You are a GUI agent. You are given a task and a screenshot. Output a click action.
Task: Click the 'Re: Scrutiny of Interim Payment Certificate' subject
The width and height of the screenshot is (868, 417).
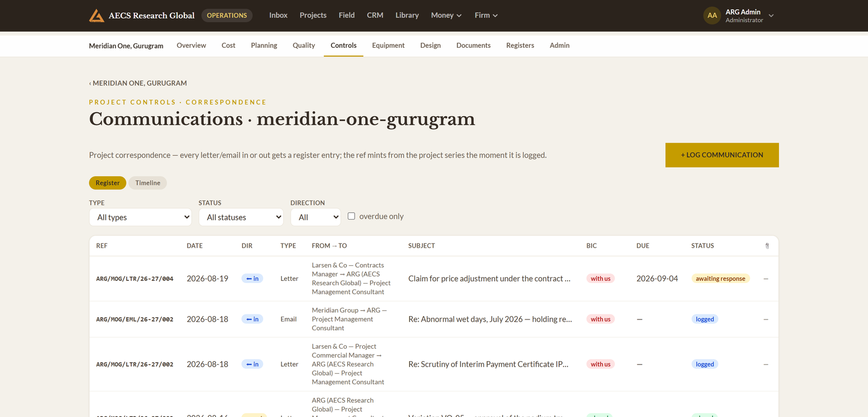pyautogui.click(x=488, y=364)
